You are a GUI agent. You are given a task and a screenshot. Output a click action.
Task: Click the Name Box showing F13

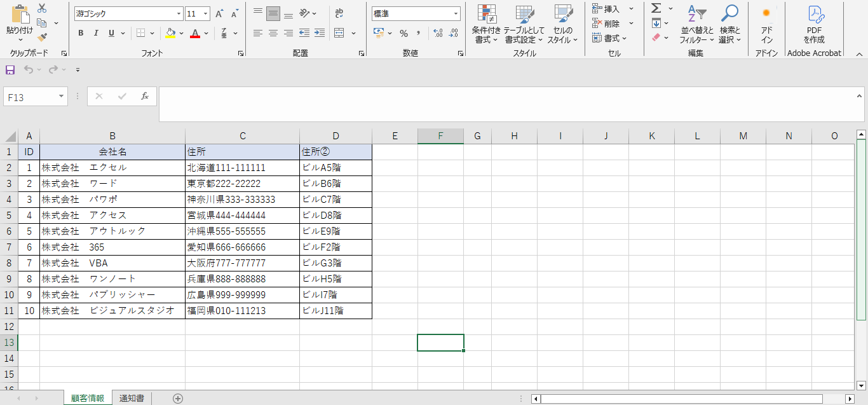[31, 97]
